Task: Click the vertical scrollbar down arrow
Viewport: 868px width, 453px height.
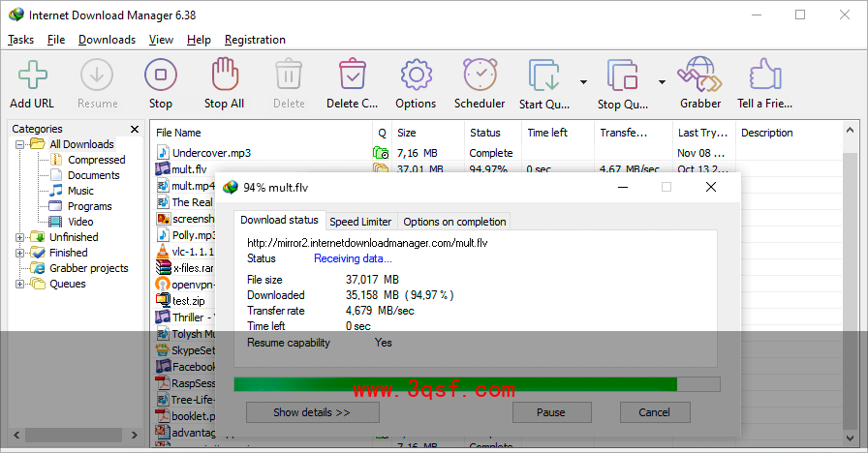Action: [851, 438]
